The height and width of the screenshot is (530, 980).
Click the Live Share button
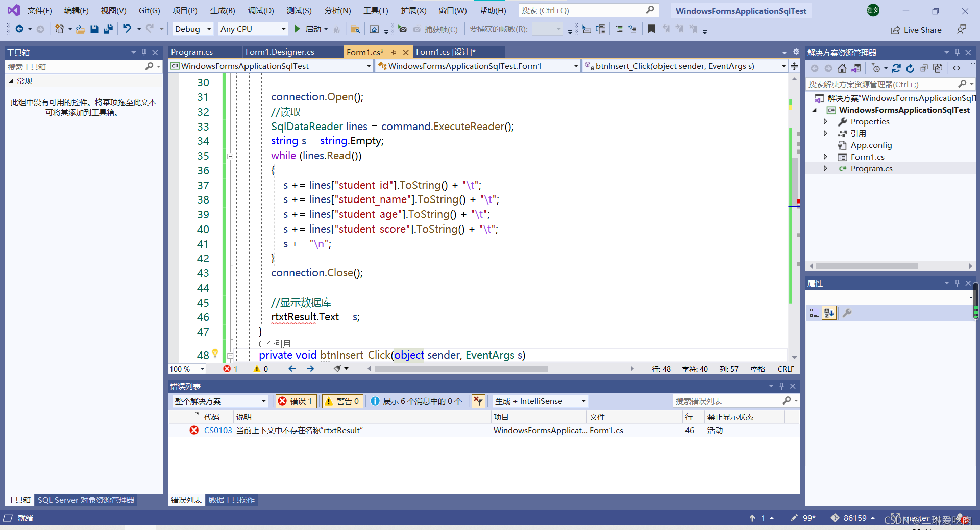tap(916, 30)
